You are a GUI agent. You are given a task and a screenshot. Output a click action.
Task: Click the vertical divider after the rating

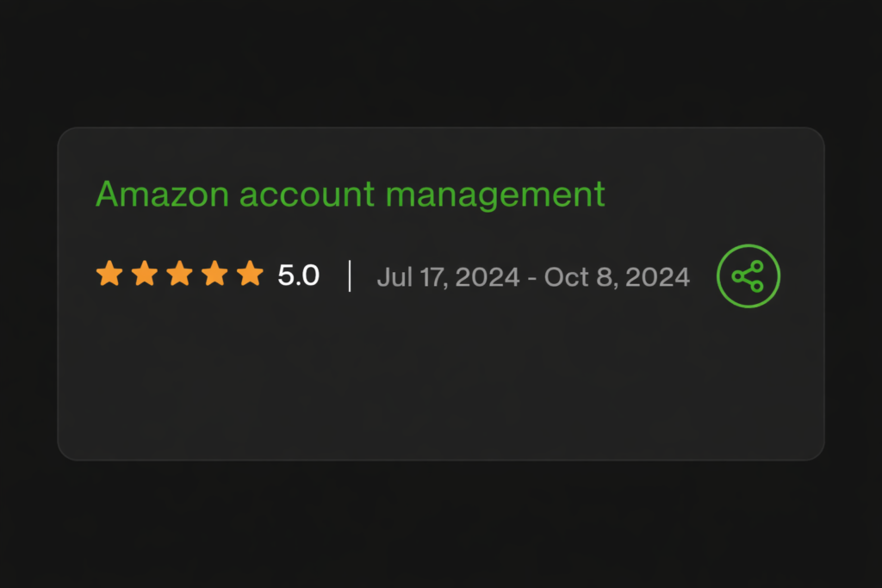pyautogui.click(x=349, y=275)
